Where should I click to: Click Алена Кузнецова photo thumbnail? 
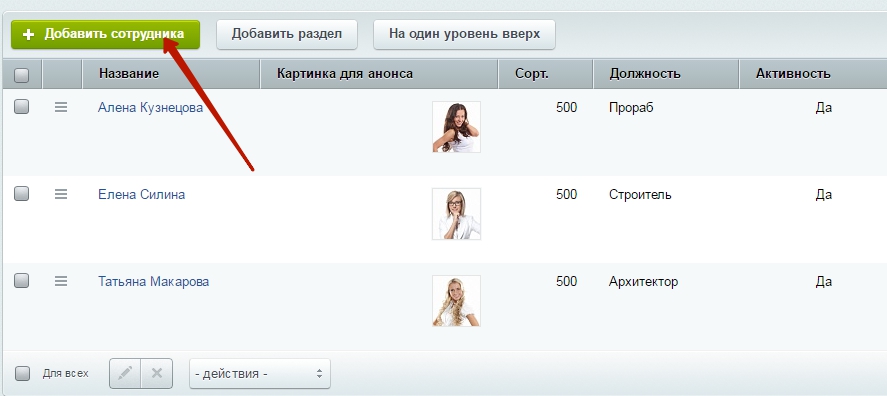tap(457, 127)
